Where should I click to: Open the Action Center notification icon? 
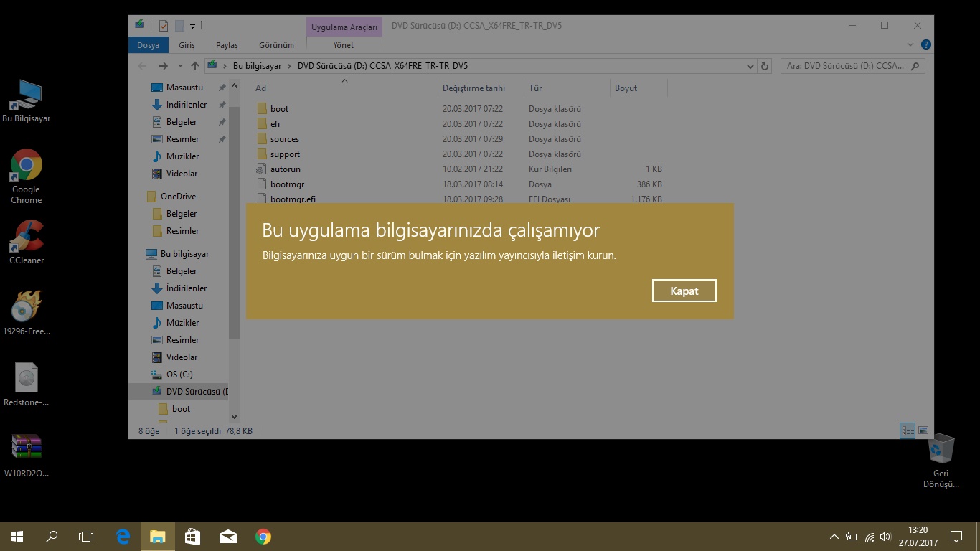click(x=956, y=537)
